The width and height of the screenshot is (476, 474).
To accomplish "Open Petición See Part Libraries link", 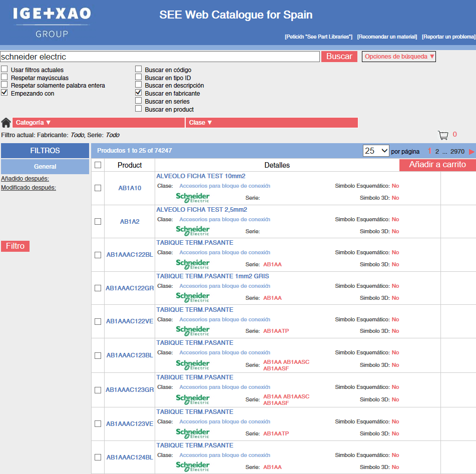I will click(318, 37).
